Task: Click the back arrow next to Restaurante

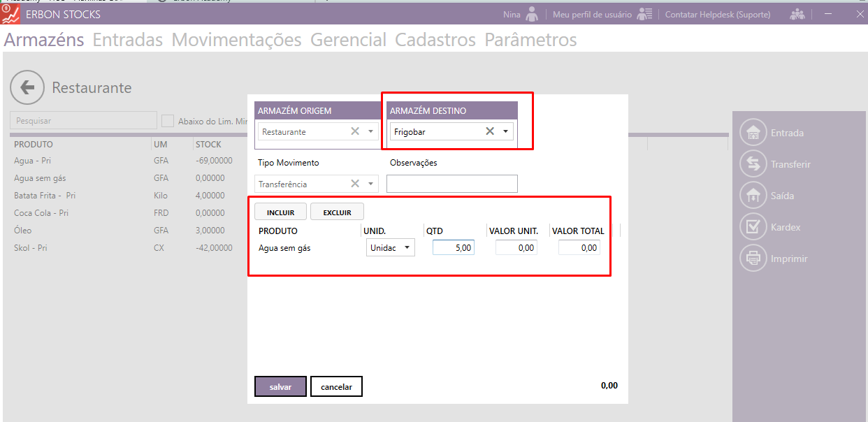Action: click(27, 87)
